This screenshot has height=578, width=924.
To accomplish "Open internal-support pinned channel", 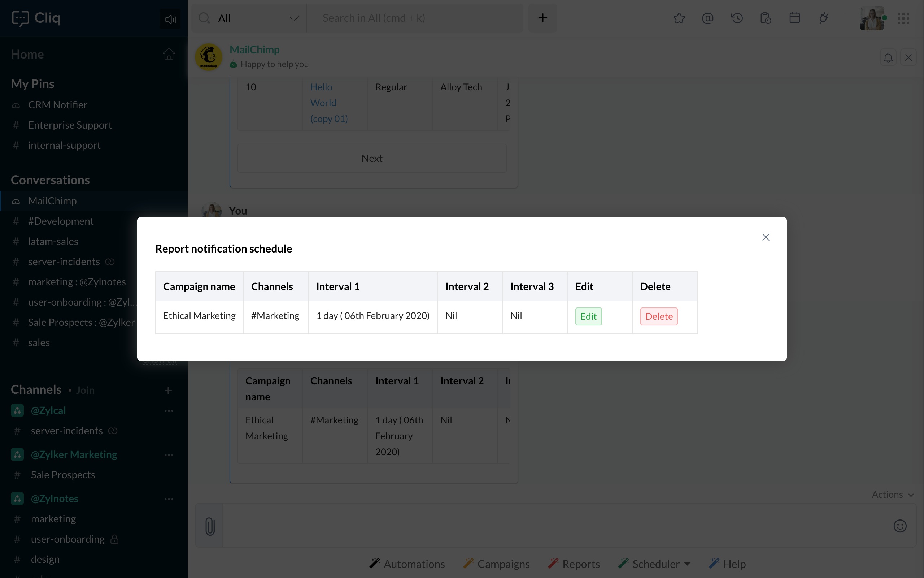I will click(x=64, y=145).
